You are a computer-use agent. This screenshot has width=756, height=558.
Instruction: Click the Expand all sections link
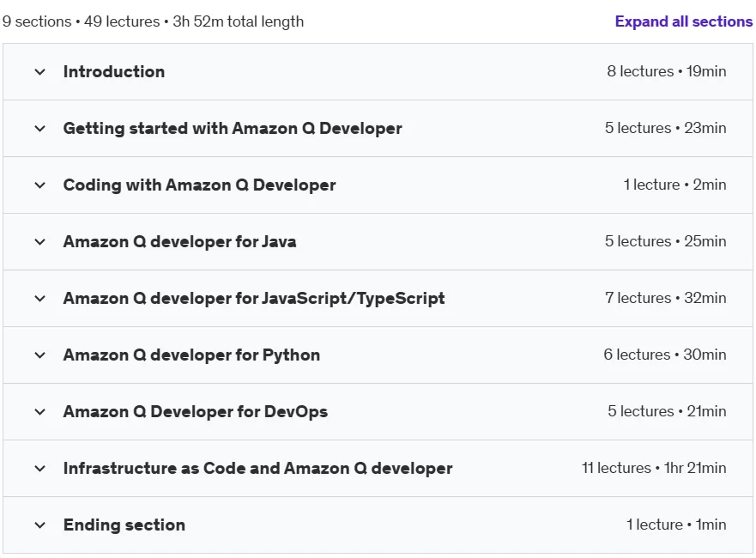pyautogui.click(x=683, y=21)
